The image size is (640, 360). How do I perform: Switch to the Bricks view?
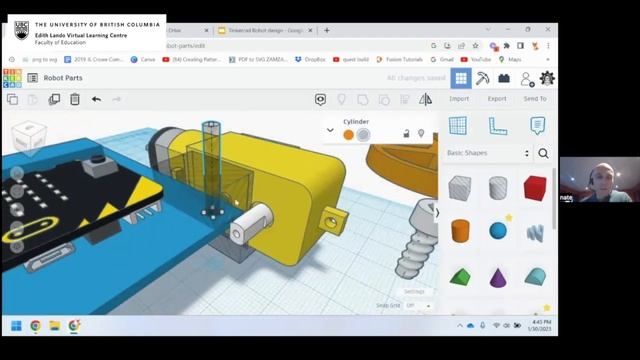(x=504, y=78)
